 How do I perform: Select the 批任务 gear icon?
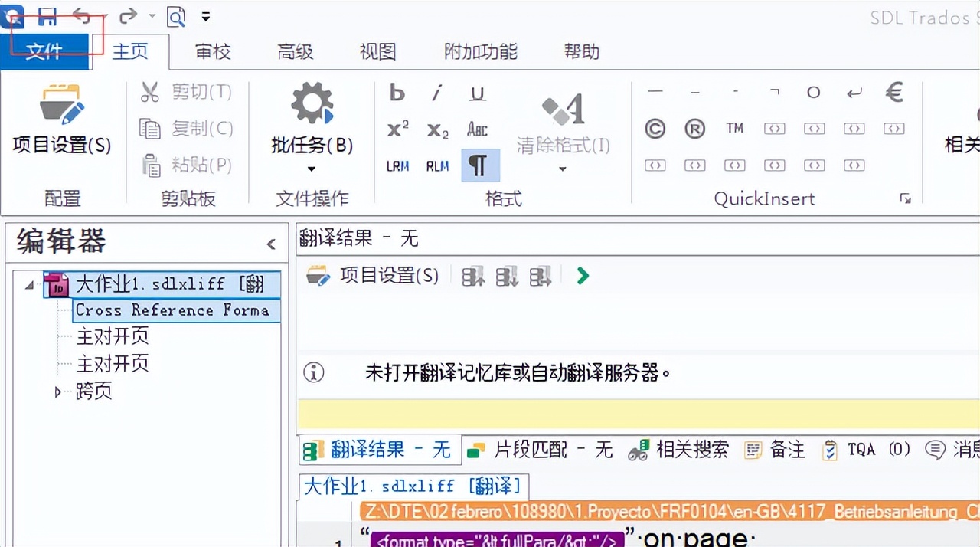(x=311, y=103)
